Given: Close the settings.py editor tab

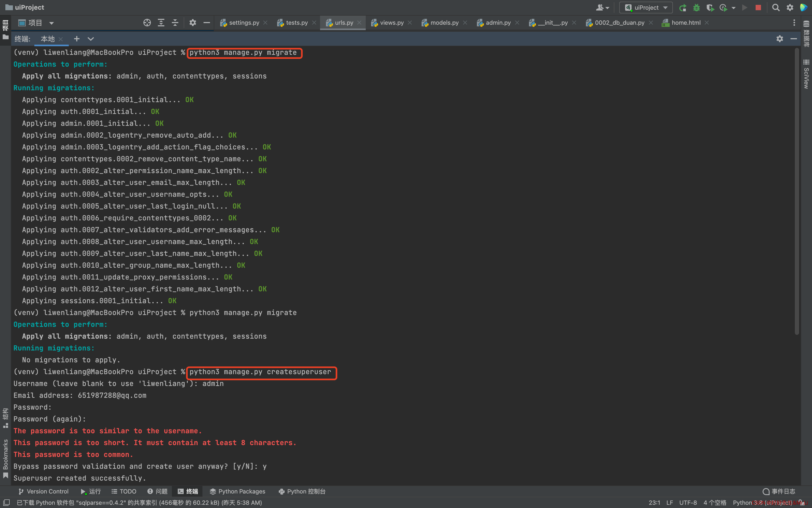Looking at the screenshot, I should (265, 23).
